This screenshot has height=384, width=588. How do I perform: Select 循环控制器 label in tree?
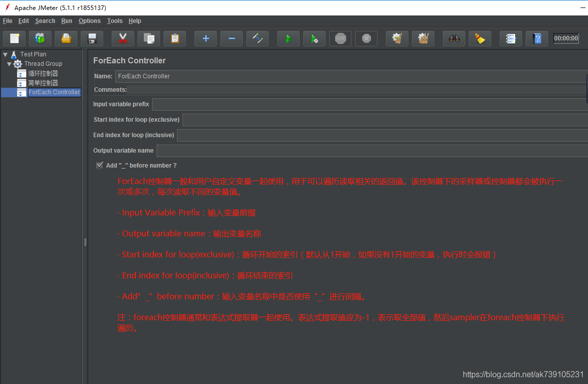[43, 73]
